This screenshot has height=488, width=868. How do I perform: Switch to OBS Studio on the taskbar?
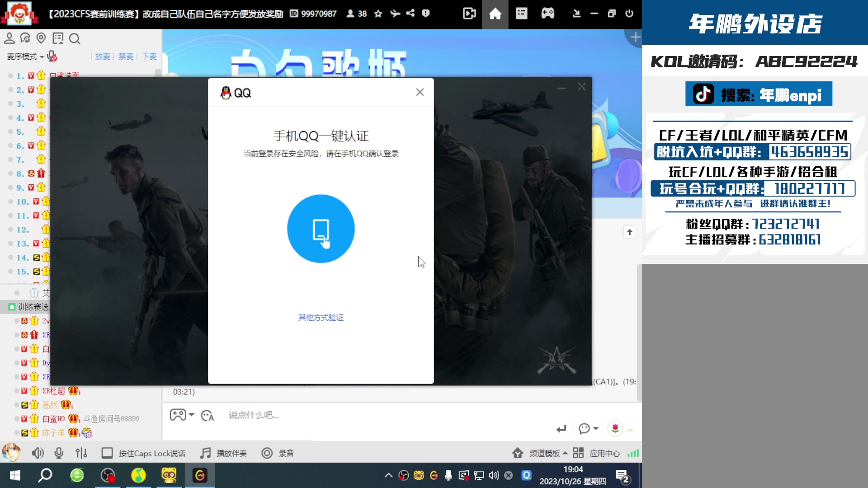(108, 475)
